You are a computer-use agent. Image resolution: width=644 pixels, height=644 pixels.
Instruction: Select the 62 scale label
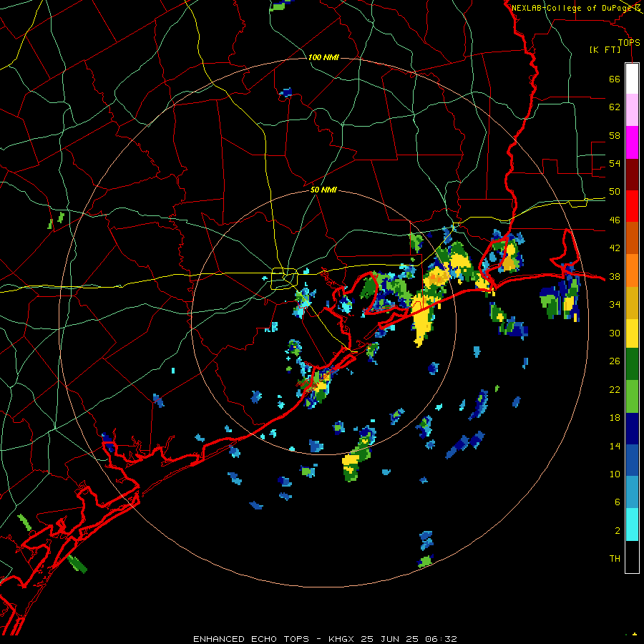click(x=615, y=107)
